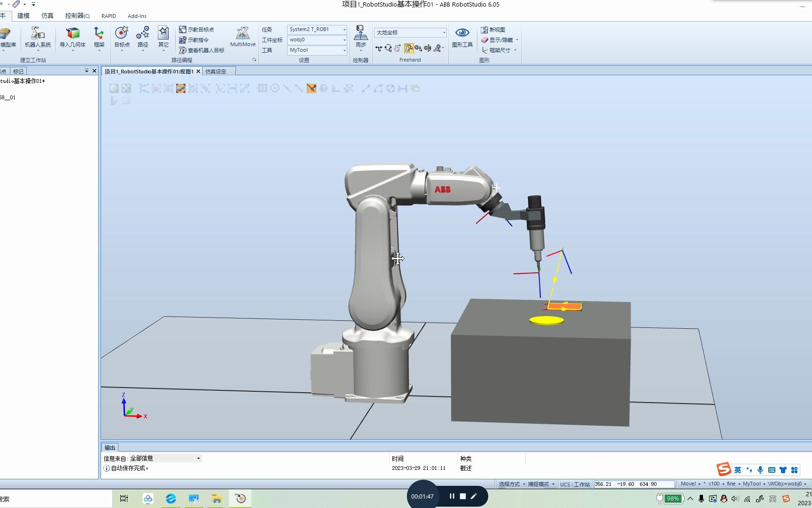Viewport: 812px width, 508px height.
Task: Close the 视图1 document tab
Action: click(198, 71)
